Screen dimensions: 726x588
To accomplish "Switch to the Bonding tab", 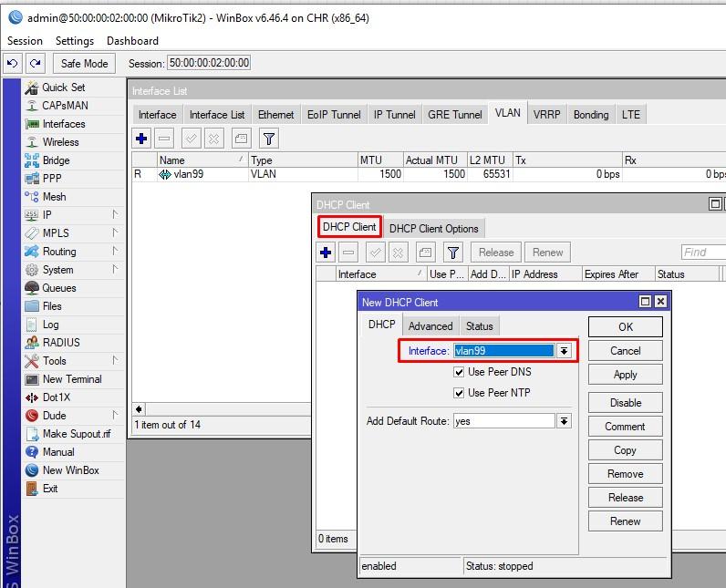I will [x=591, y=115].
